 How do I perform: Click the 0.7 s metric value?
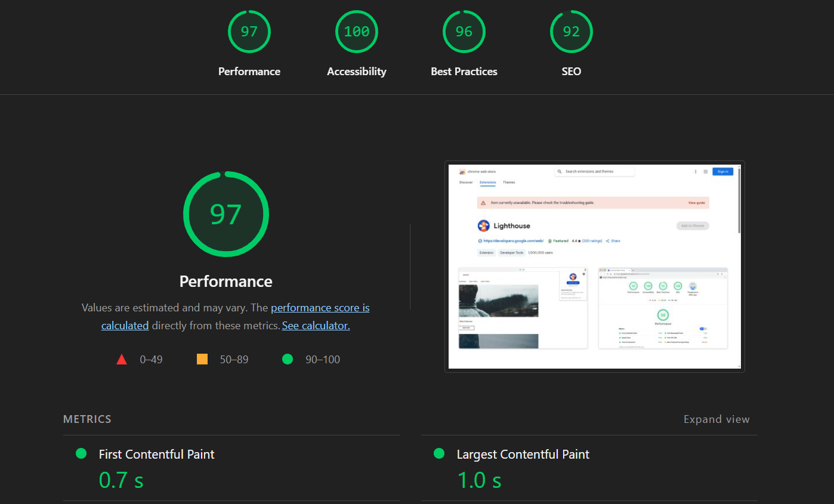pyautogui.click(x=121, y=480)
